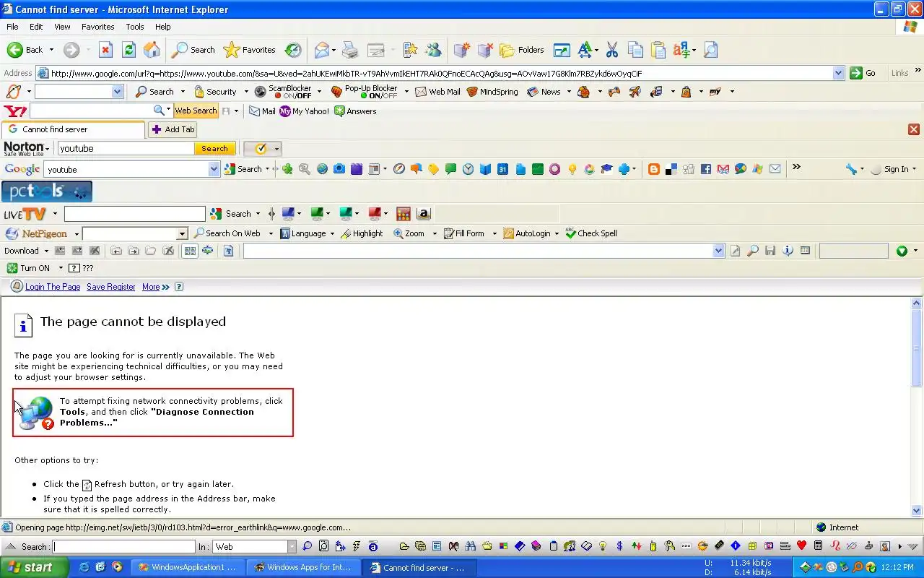
Task: Click the Google Calendar 31 icon
Action: (502, 169)
